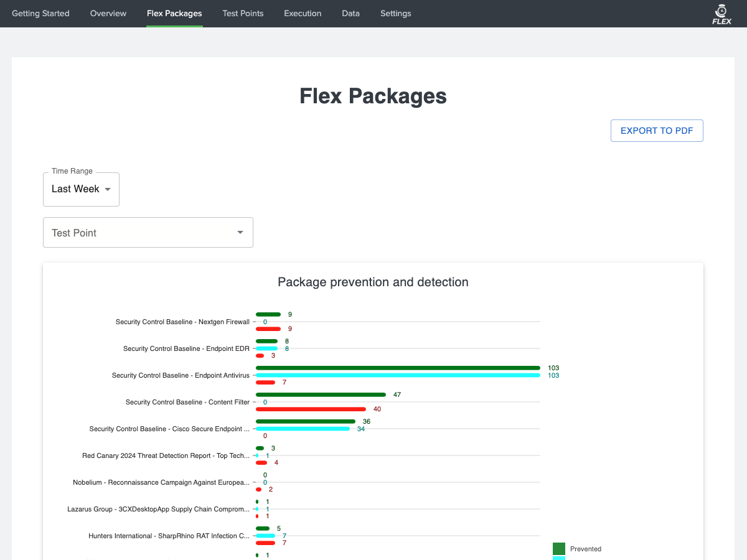
Task: Go to the Test Points tab
Action: [x=243, y=13]
